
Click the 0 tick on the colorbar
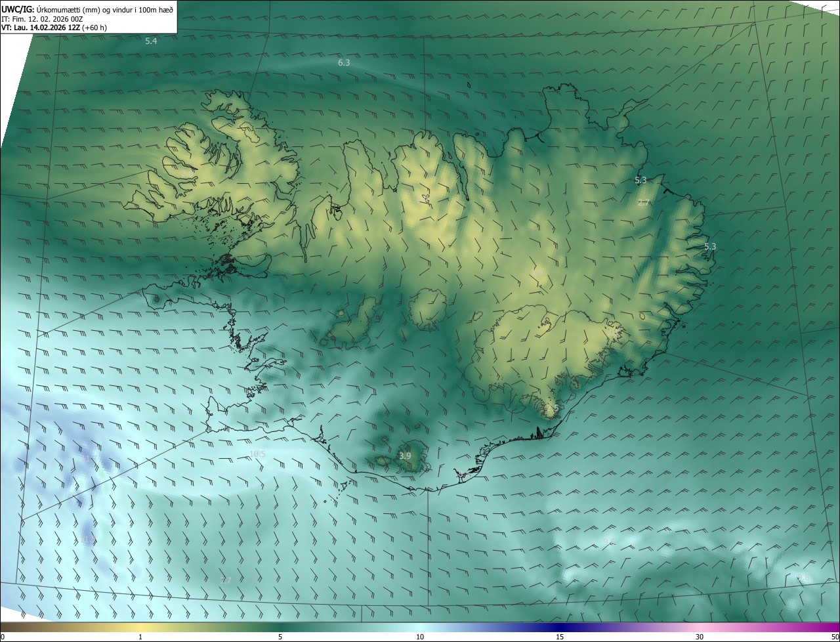pos(3,637)
